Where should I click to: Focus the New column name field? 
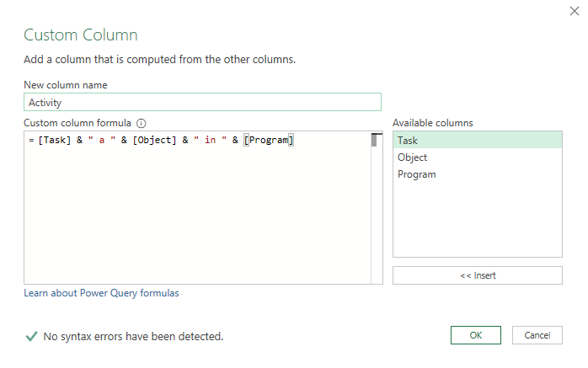tap(202, 103)
